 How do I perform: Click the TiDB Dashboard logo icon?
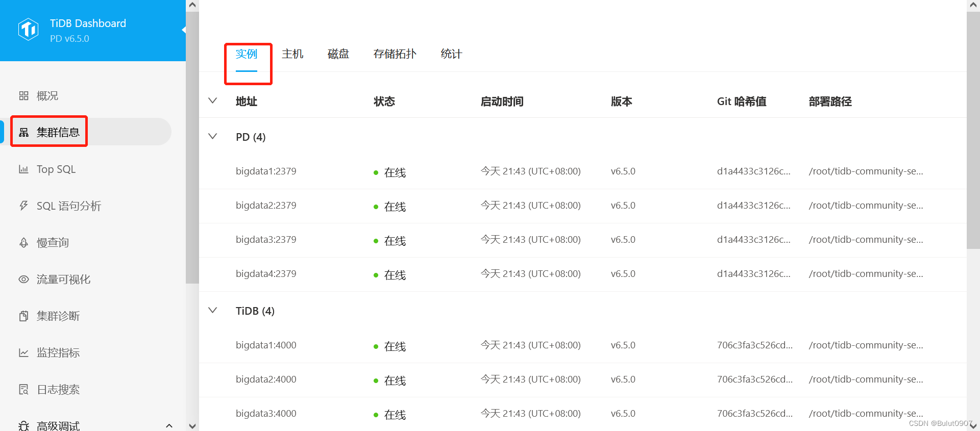click(x=28, y=30)
